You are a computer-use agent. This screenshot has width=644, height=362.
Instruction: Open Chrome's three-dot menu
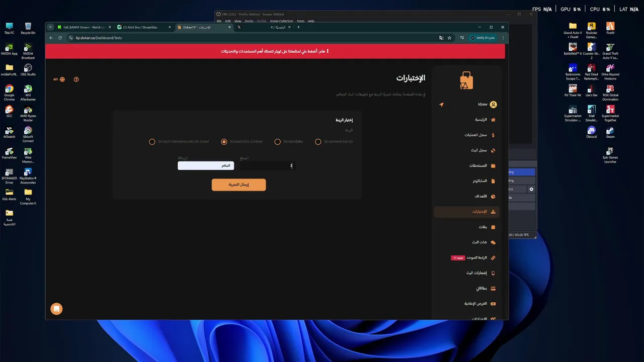[x=503, y=38]
